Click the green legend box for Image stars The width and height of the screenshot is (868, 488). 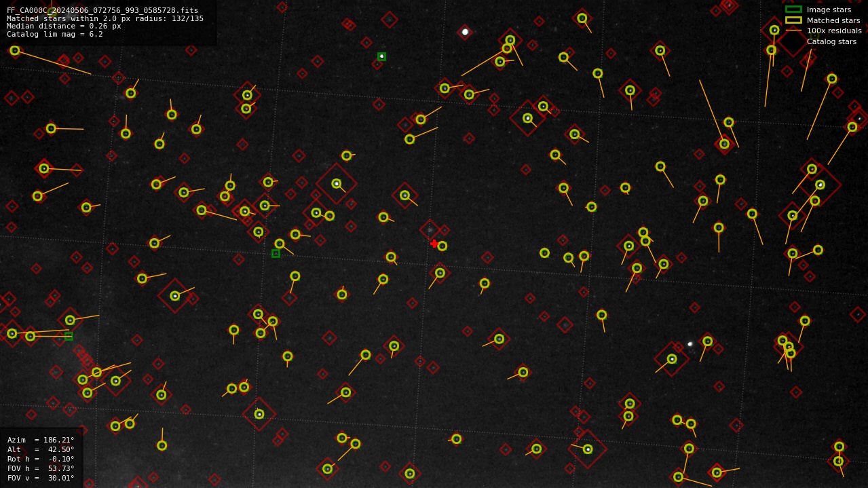point(793,10)
